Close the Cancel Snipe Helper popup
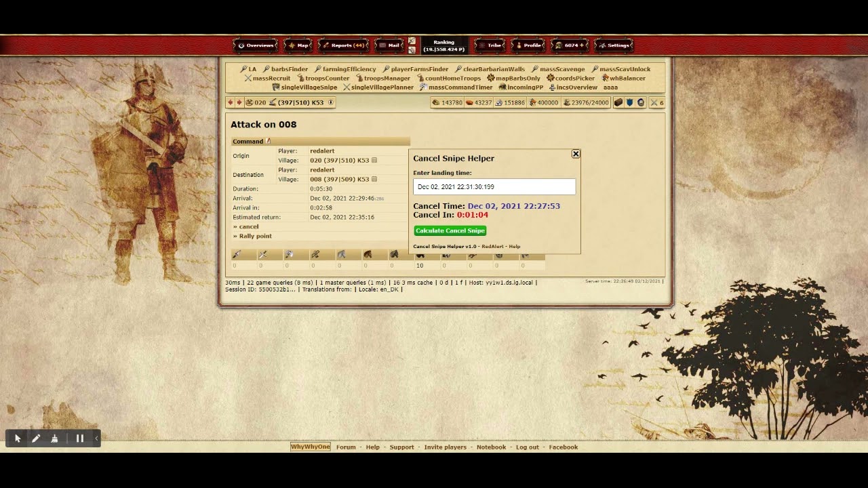The height and width of the screenshot is (488, 868). click(576, 154)
